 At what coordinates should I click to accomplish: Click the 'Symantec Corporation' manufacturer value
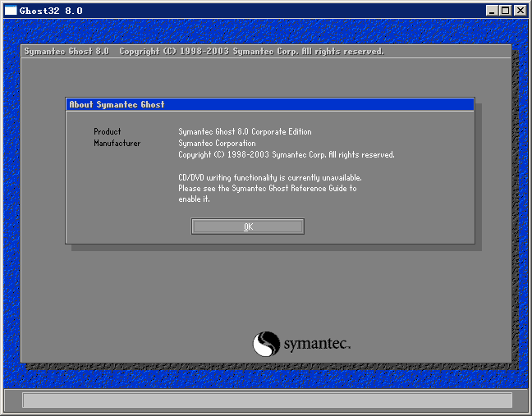pos(217,143)
